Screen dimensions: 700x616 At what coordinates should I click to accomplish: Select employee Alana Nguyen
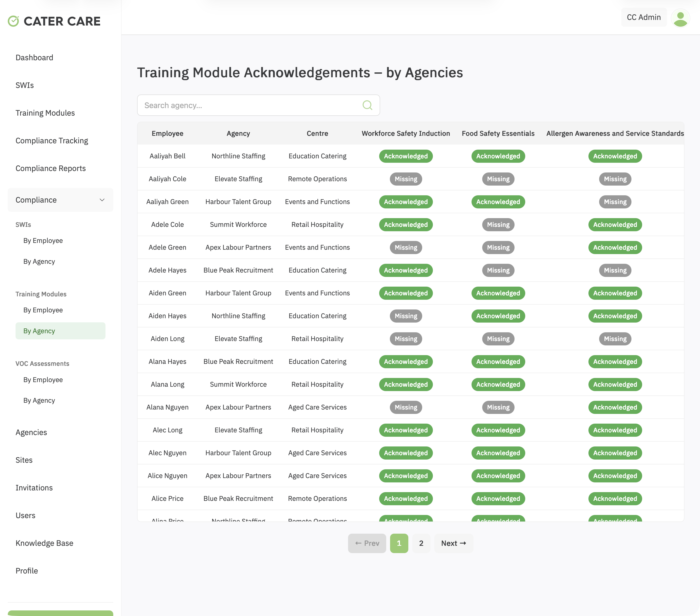[167, 407]
